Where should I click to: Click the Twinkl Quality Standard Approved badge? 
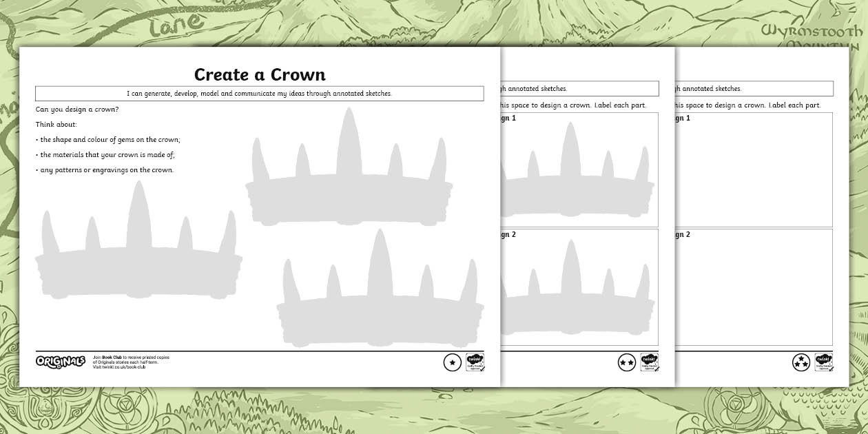pyautogui.click(x=475, y=362)
